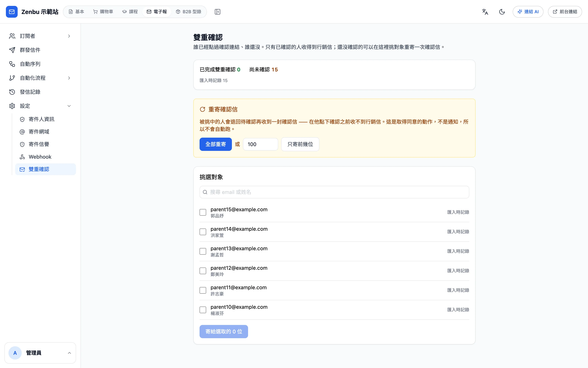Check the box for parent14@example.com
The image size is (588, 368).
point(203,232)
